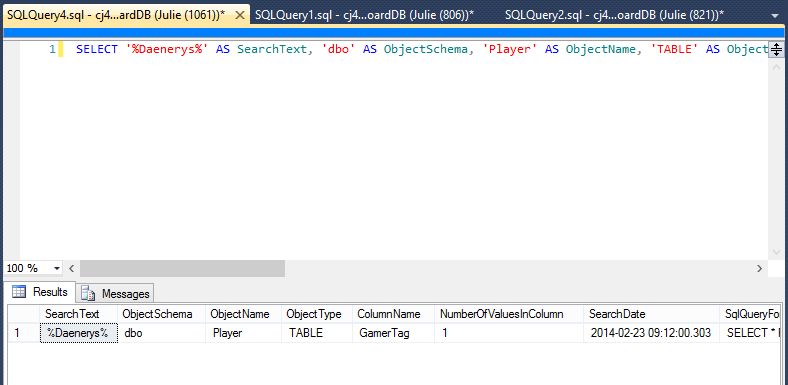Viewport: 788px width, 385px height.
Task: Open the Messages tab
Action: coord(115,294)
